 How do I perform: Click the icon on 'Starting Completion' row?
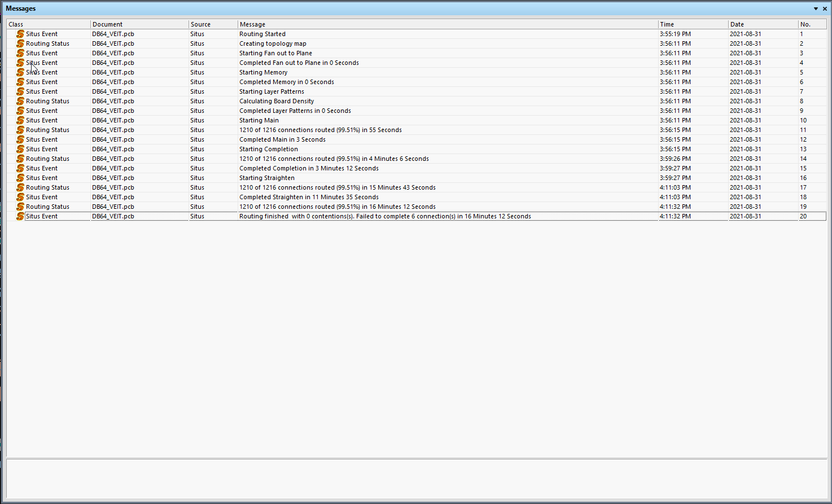(20, 149)
